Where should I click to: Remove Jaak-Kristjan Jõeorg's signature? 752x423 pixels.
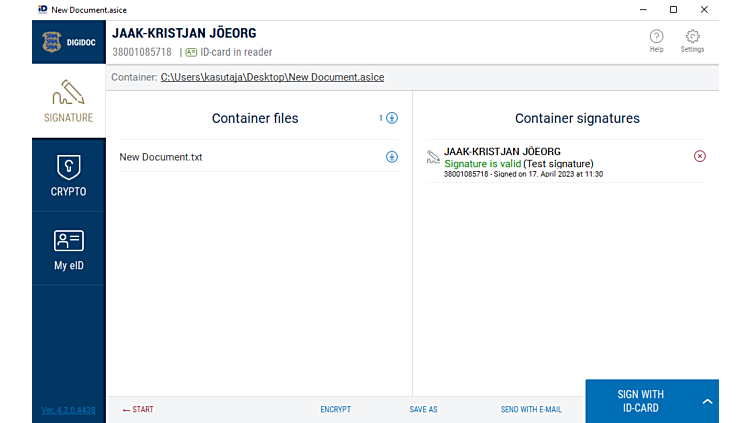699,156
